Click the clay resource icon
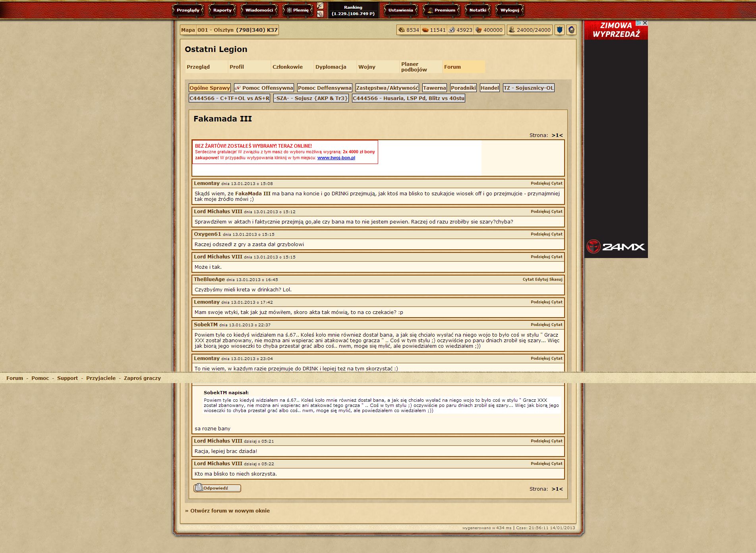Screen dimensions: 756x553 click(425, 30)
